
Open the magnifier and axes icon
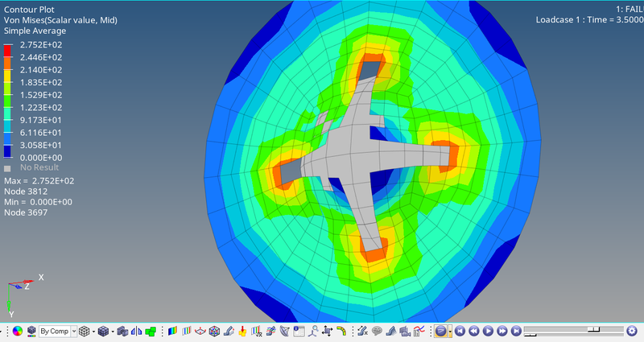(313, 332)
